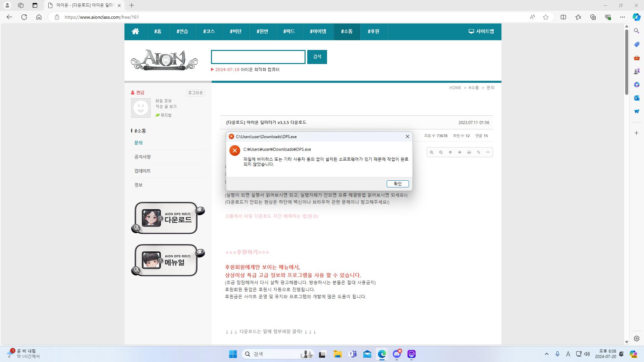Click the Edge sidebar Search icon

click(x=637, y=31)
